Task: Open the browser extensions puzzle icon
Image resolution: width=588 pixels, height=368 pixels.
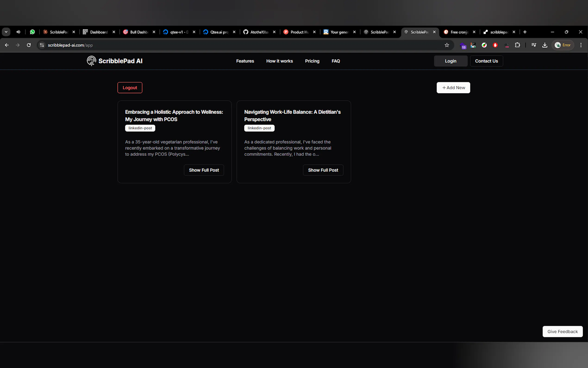Action: coord(517,45)
